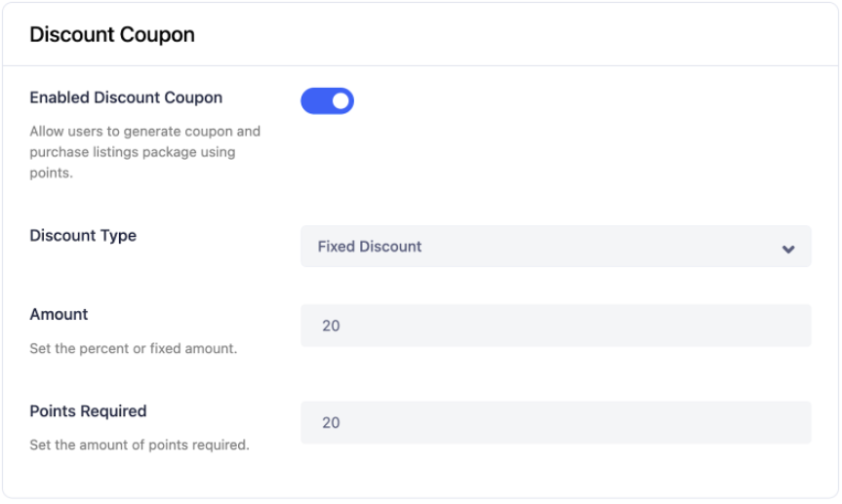The width and height of the screenshot is (842, 504).
Task: Click the 'Allow users to generate coupon' description
Action: point(144,131)
